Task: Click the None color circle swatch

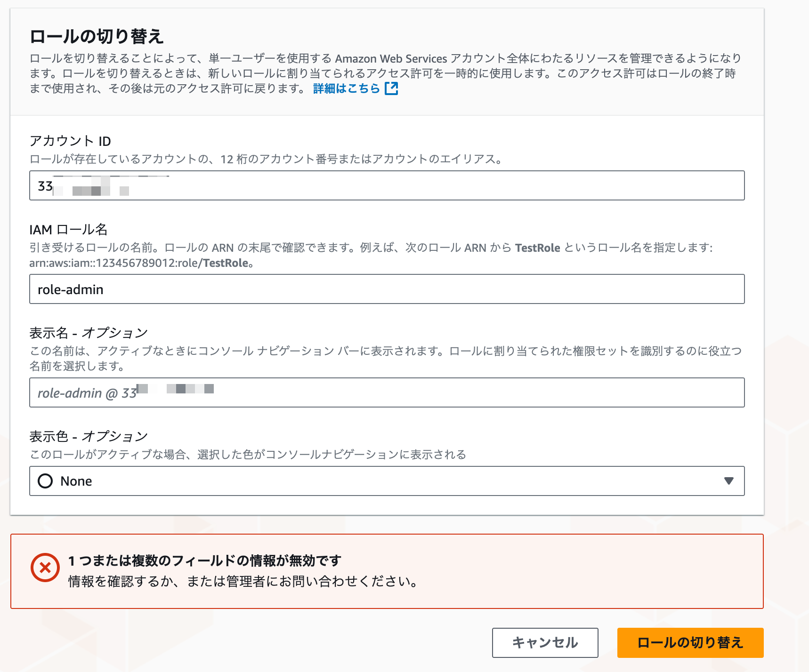Action: tap(45, 481)
